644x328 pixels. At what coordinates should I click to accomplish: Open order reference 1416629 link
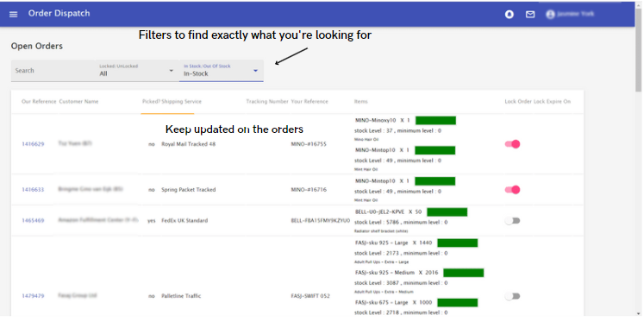(33, 144)
